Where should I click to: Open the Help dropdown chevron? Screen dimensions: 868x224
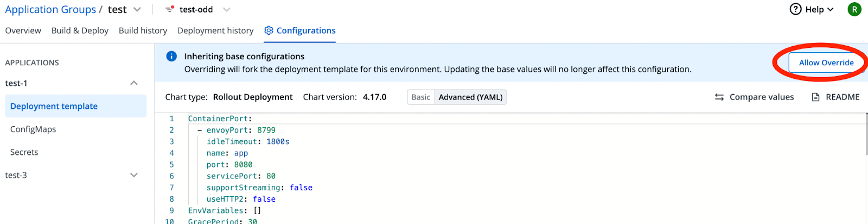(x=831, y=9)
